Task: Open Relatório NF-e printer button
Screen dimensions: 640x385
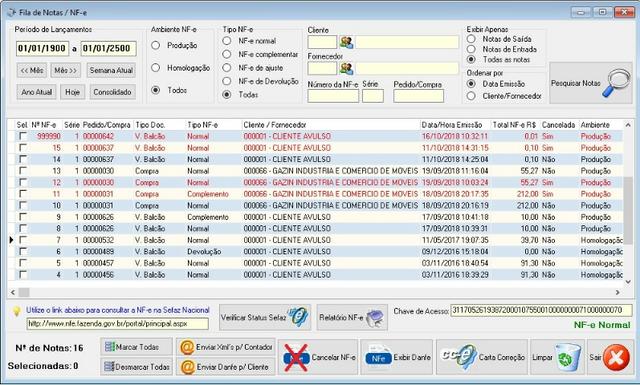Action: 352,317
